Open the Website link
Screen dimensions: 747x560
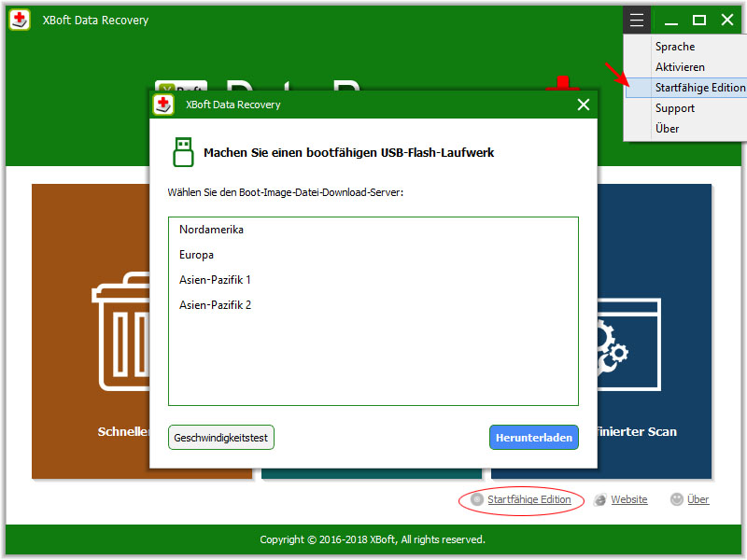tap(628, 499)
